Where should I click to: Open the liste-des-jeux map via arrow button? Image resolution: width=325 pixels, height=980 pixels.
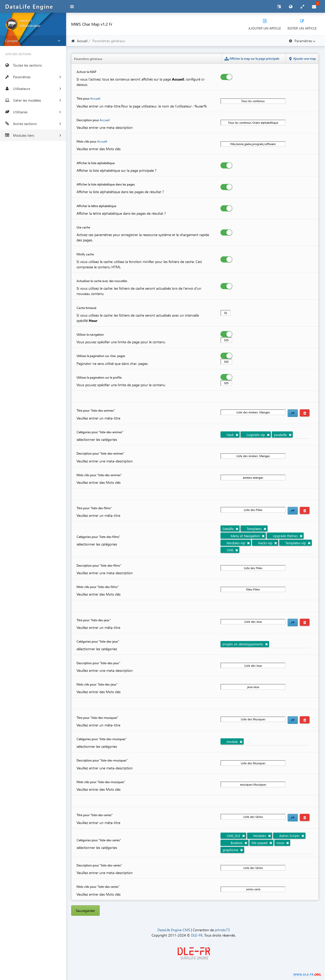pyautogui.click(x=293, y=623)
